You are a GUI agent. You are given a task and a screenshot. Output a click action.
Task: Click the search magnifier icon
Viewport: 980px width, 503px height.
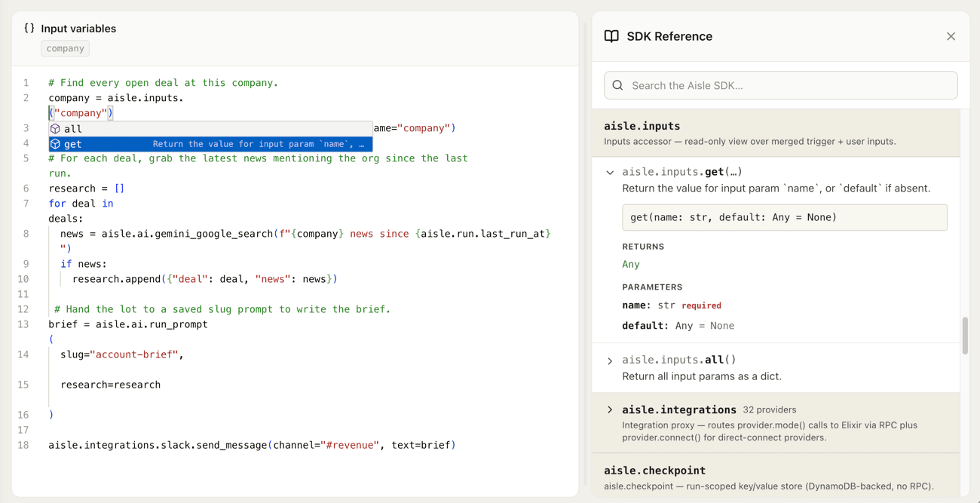(x=618, y=85)
